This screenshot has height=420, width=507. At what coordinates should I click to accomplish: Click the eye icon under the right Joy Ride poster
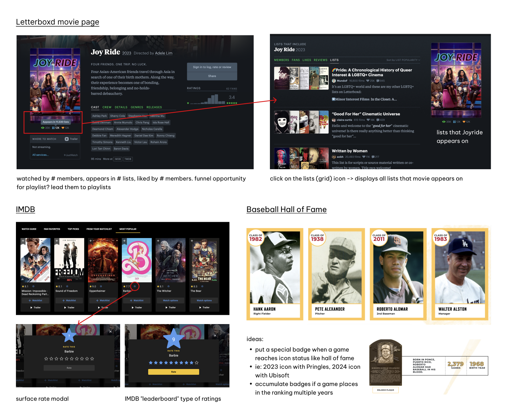[444, 122]
